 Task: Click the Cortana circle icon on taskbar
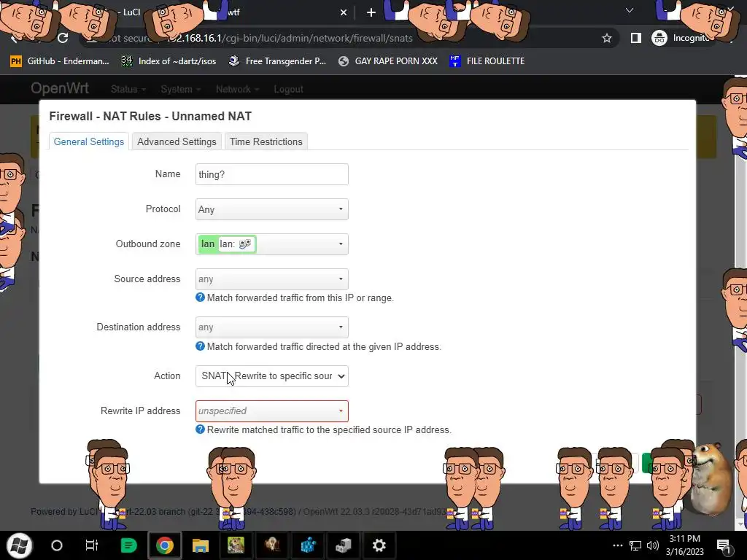[57, 545]
